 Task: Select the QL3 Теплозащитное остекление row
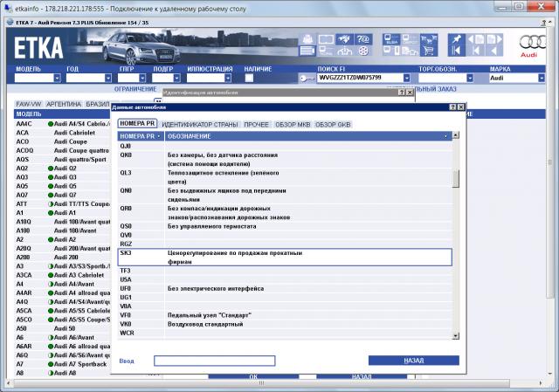point(285,177)
